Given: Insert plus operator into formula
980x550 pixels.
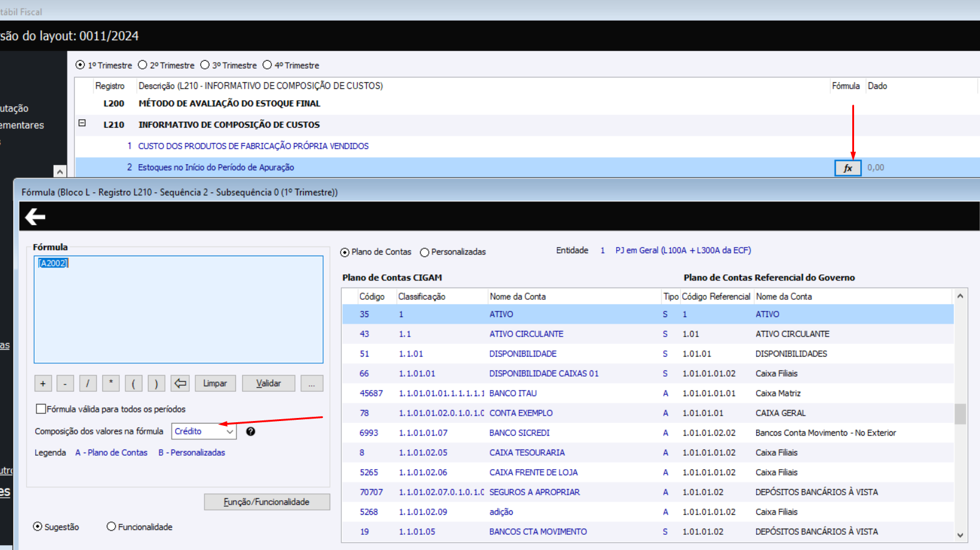Looking at the screenshot, I should (x=43, y=383).
